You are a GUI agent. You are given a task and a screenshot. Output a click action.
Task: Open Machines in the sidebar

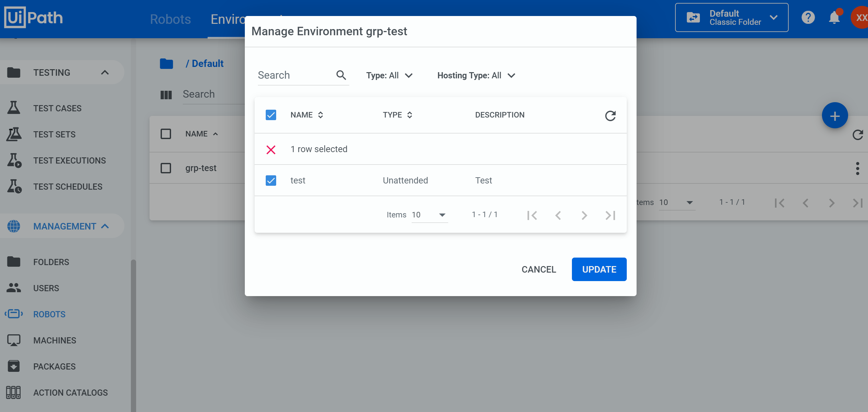coord(55,340)
